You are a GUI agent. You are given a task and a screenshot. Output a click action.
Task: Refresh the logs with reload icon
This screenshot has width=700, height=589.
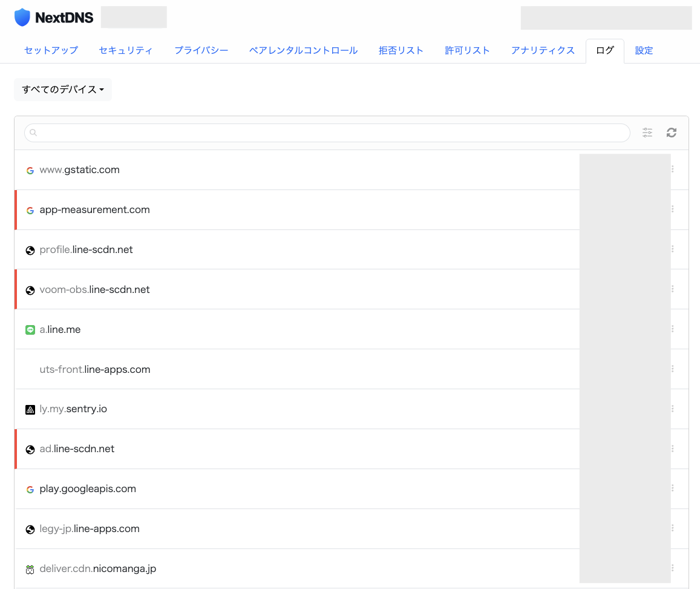coord(672,133)
